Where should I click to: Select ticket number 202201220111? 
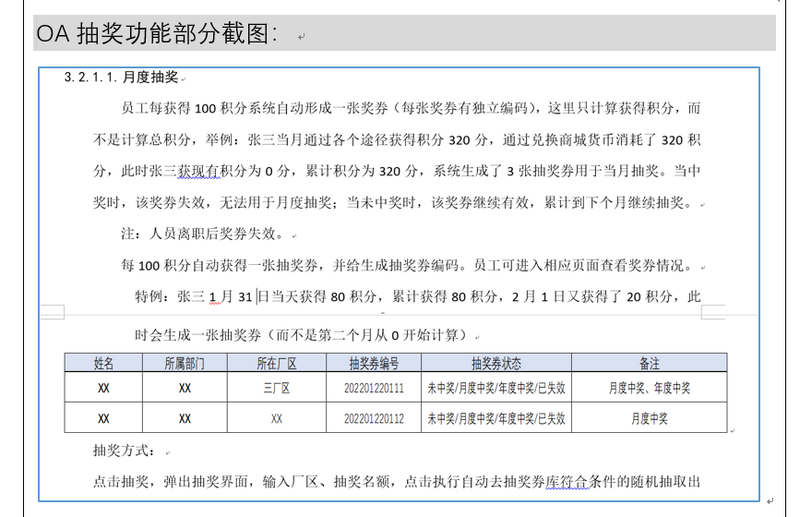point(374,388)
